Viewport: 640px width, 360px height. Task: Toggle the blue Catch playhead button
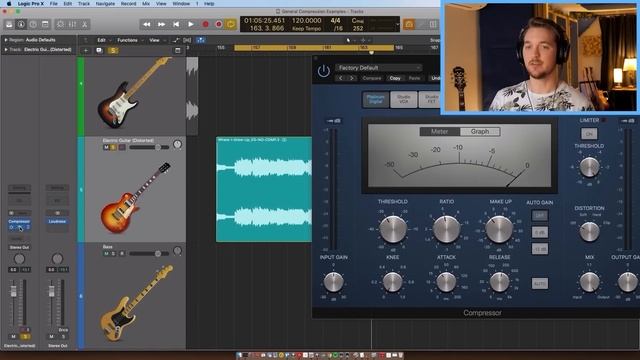coord(200,40)
